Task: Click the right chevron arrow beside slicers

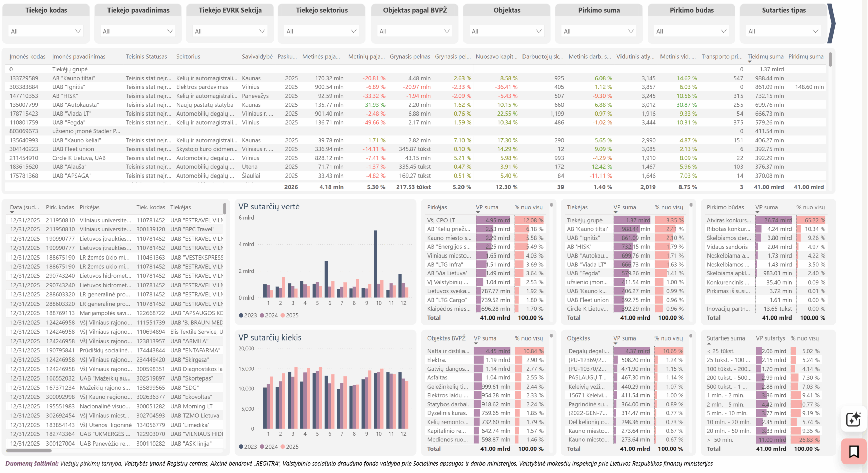Action: (x=831, y=23)
